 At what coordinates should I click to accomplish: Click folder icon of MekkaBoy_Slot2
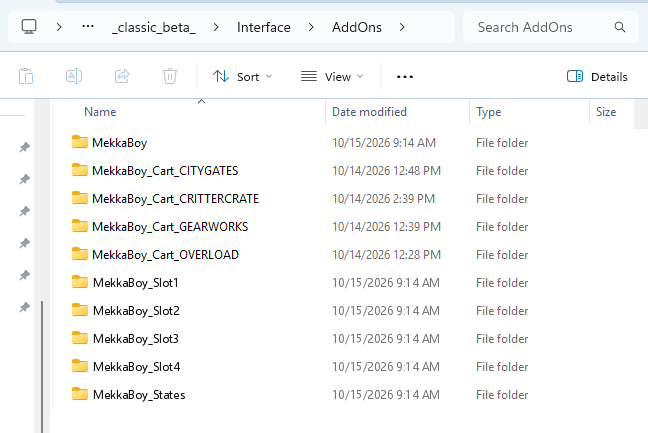[x=80, y=310]
